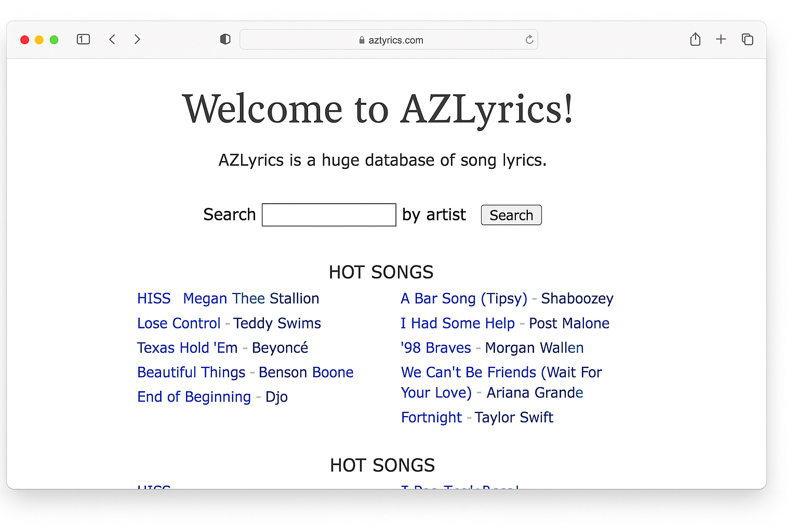Click the first HOT SONGS heading
This screenshot has width=798, height=532.
381,272
